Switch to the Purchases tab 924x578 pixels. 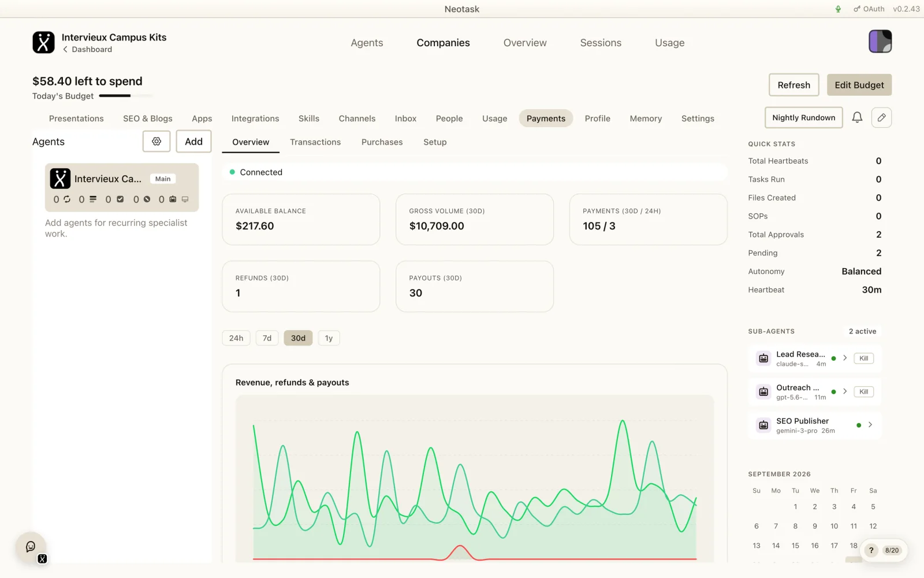(382, 142)
